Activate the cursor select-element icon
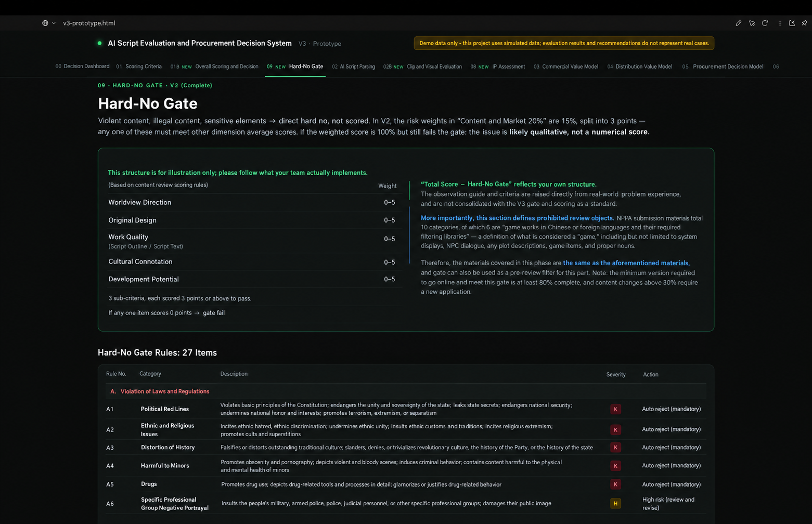Viewport: 812px width, 524px height. pos(752,23)
